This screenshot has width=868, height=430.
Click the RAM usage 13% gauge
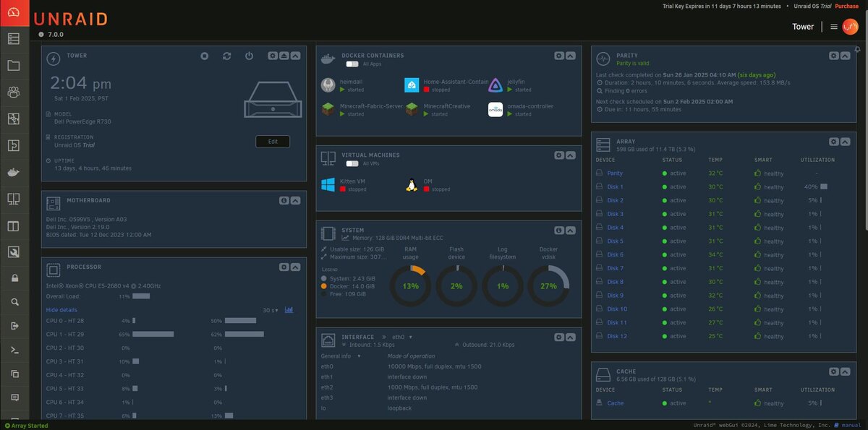click(x=411, y=286)
